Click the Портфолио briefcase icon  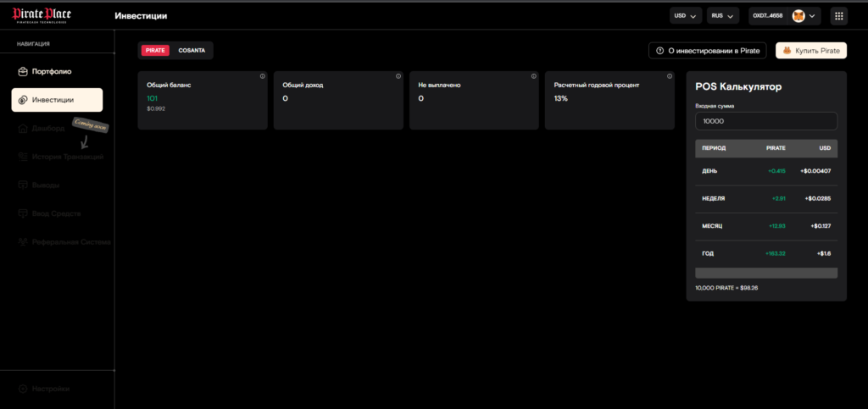[x=23, y=71]
